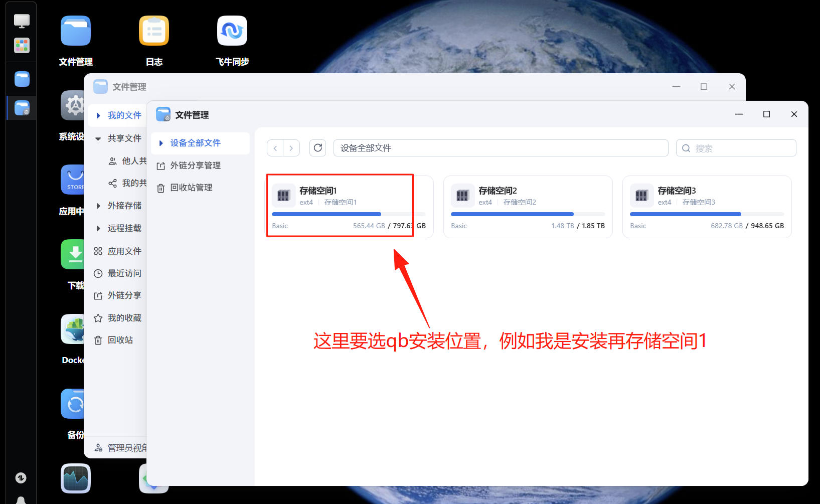This screenshot has height=504, width=820.
Task: Switch to 管理员视角 in the back window
Action: [120, 448]
